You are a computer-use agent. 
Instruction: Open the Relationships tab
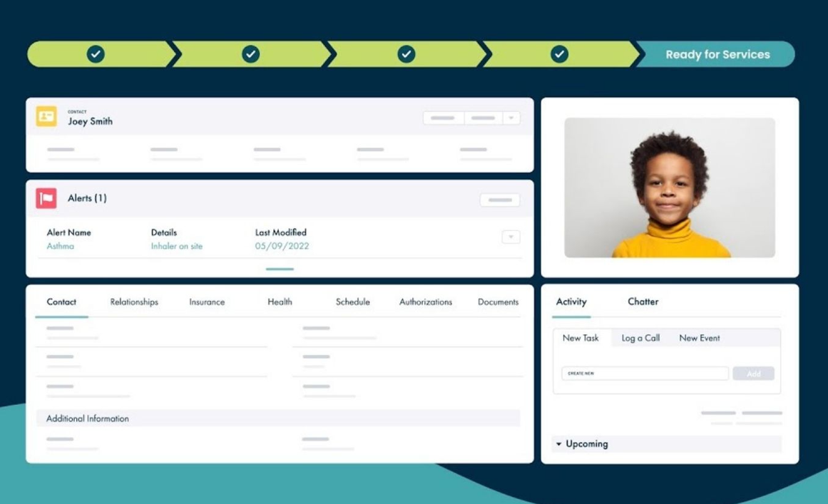(134, 302)
